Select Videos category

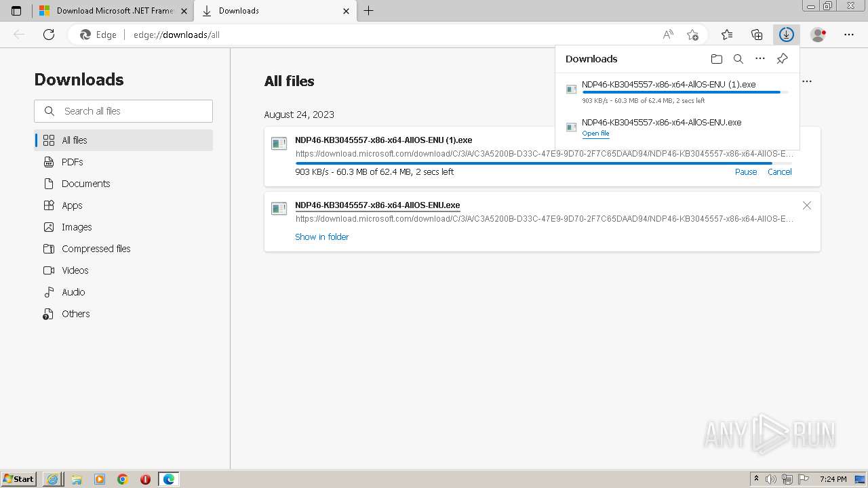123,270
